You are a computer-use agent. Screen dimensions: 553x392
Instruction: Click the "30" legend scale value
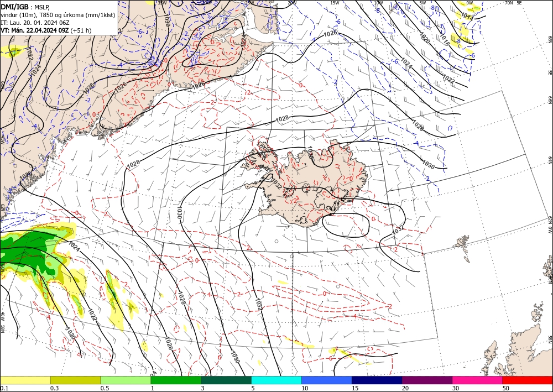click(456, 388)
